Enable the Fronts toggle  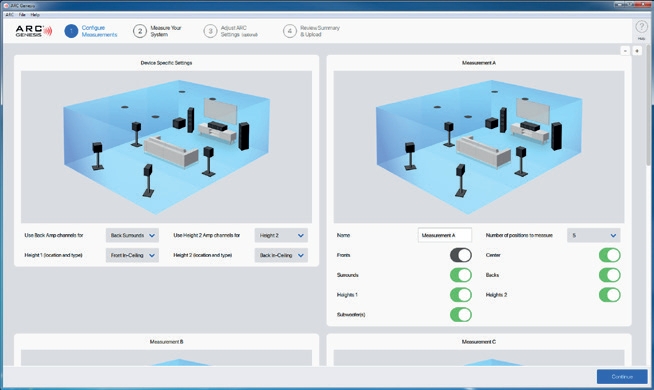click(461, 255)
